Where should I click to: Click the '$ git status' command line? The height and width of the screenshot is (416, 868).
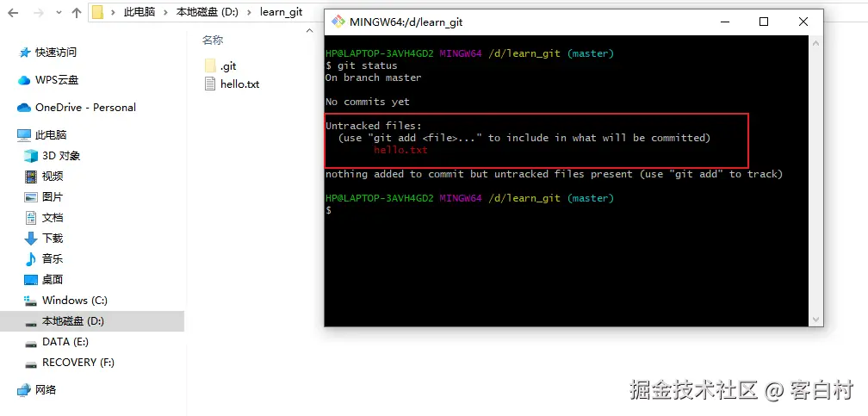pos(361,65)
